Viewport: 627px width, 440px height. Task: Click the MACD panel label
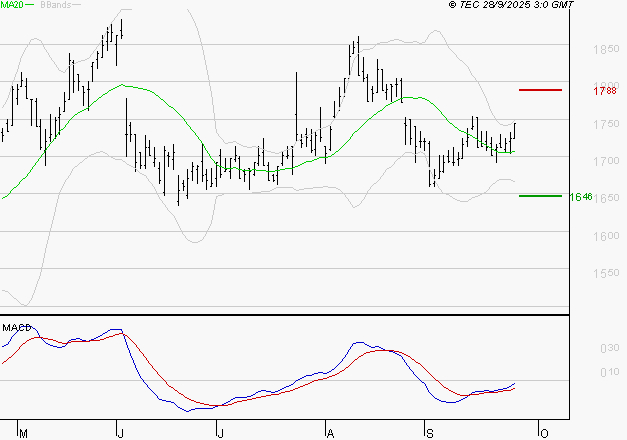pos(16,327)
